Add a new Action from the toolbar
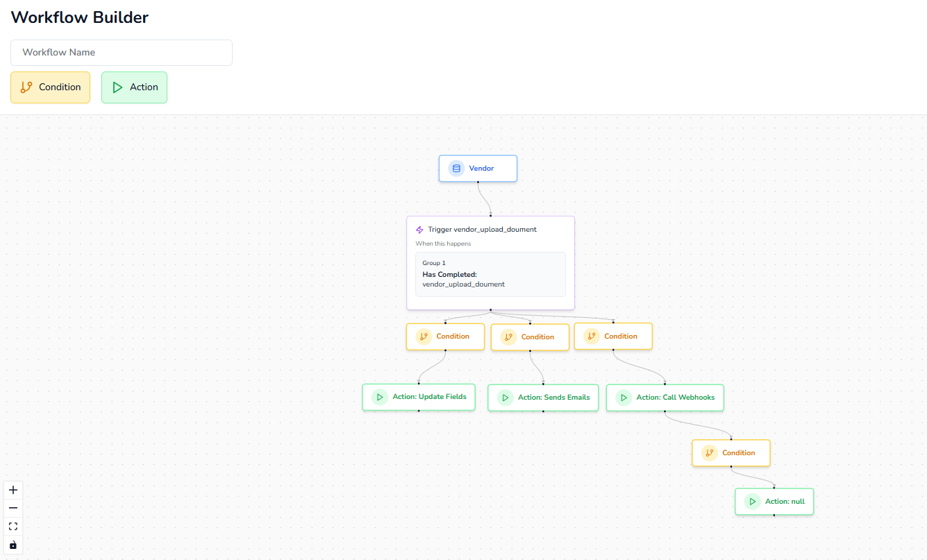Screen dimensions: 927x560 [134, 87]
